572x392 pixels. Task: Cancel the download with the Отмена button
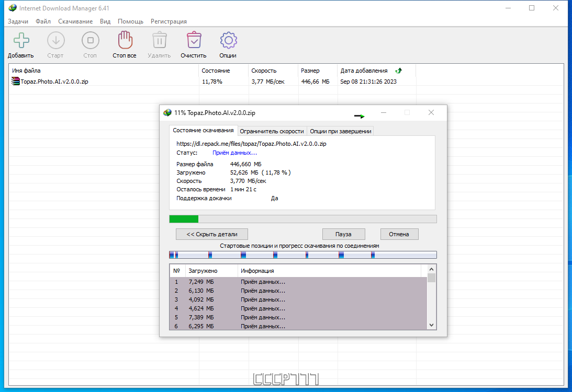tap(399, 234)
